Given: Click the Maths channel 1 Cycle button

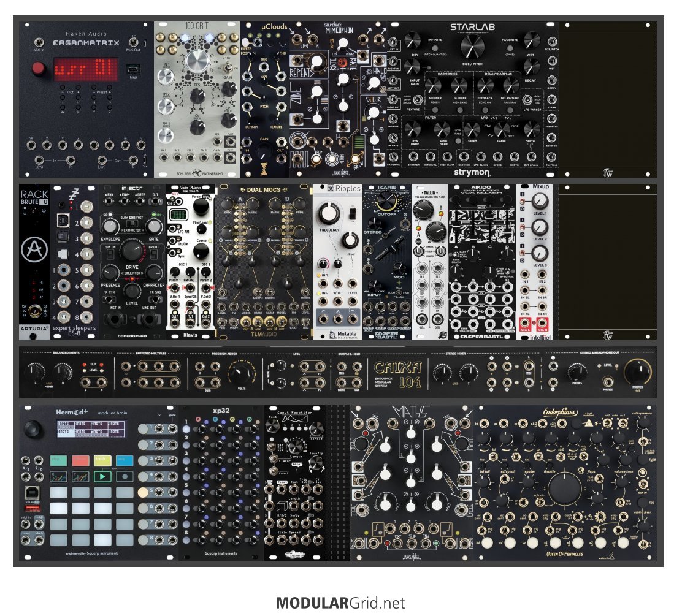Looking at the screenshot, I should 361,444.
